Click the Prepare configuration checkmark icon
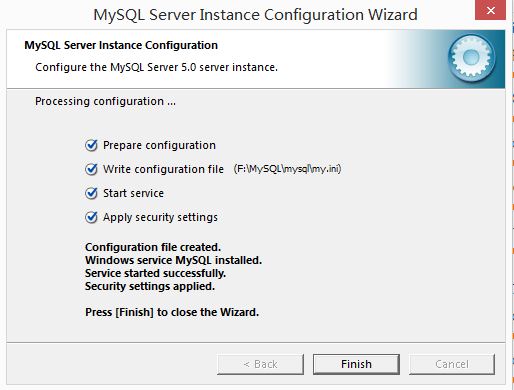The height and width of the screenshot is (390, 514). pyautogui.click(x=91, y=145)
